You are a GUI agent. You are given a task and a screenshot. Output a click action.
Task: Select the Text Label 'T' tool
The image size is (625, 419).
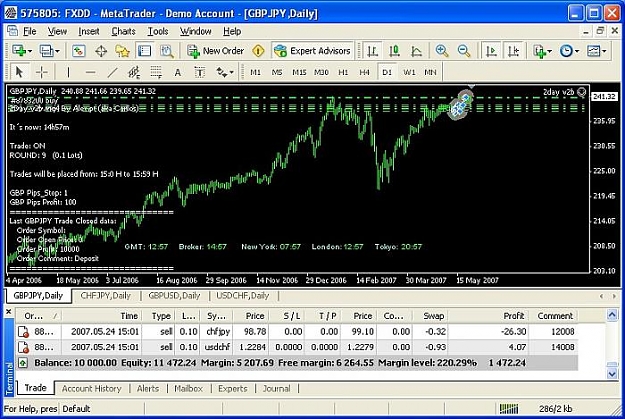199,72
